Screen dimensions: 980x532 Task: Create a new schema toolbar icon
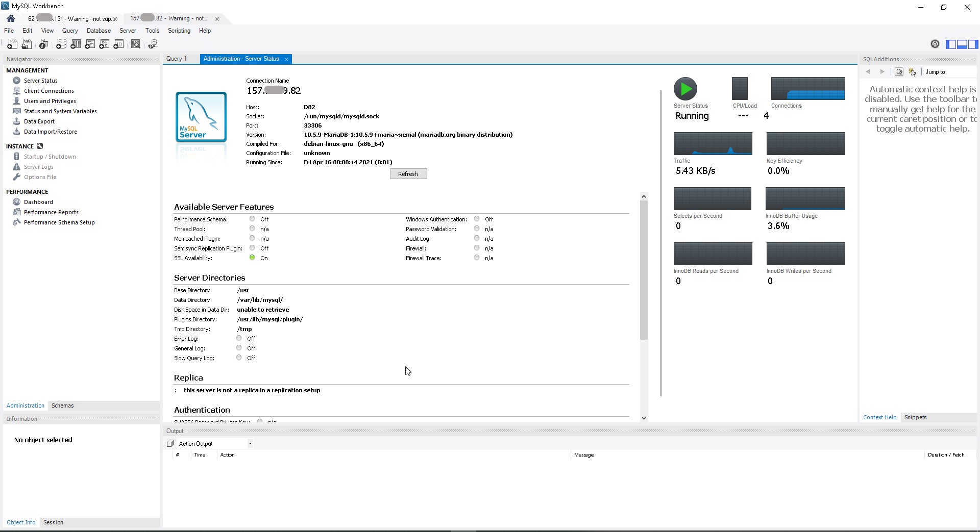point(61,44)
